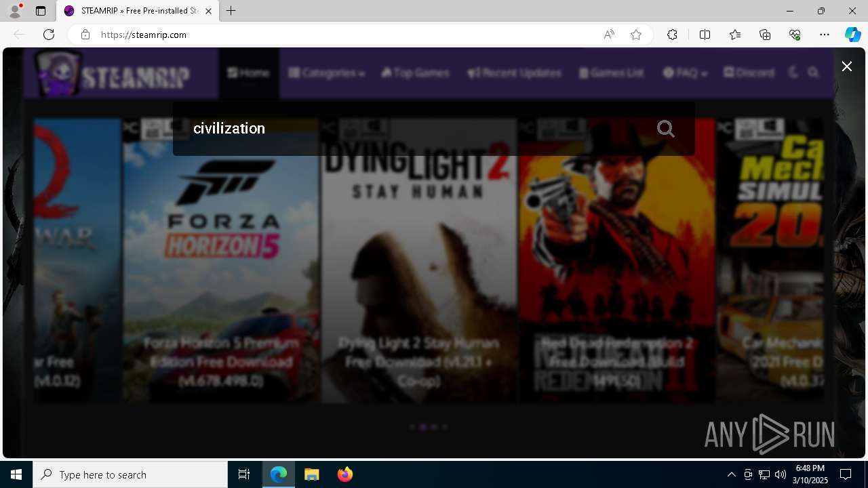Viewport: 868px width, 488px height.
Task: Select the second carousel pagination dot
Action: pyautogui.click(x=423, y=427)
